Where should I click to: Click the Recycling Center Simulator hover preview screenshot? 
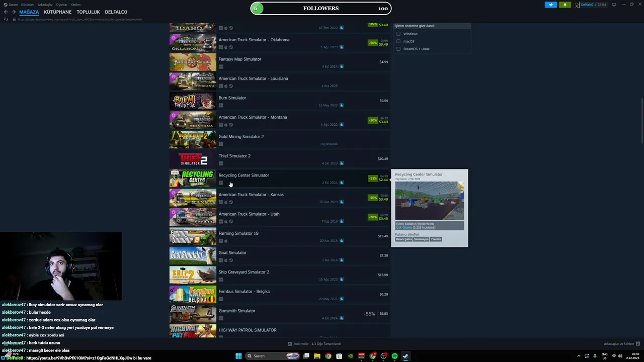430,201
